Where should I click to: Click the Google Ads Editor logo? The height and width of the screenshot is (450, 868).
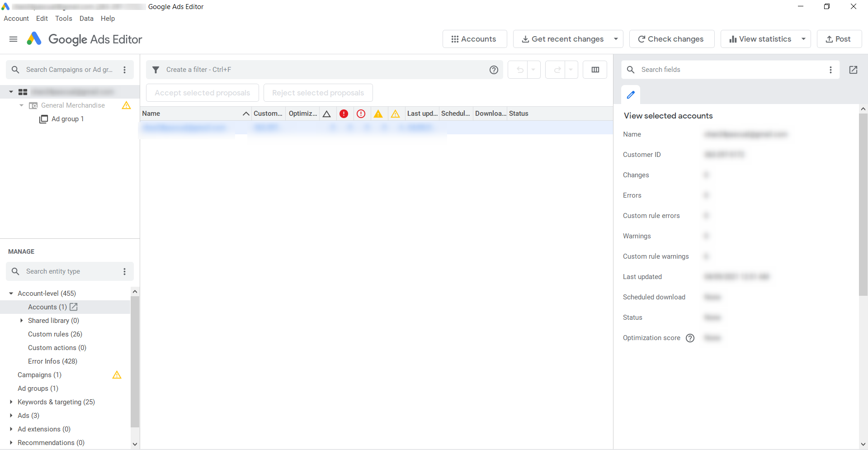[x=84, y=39]
